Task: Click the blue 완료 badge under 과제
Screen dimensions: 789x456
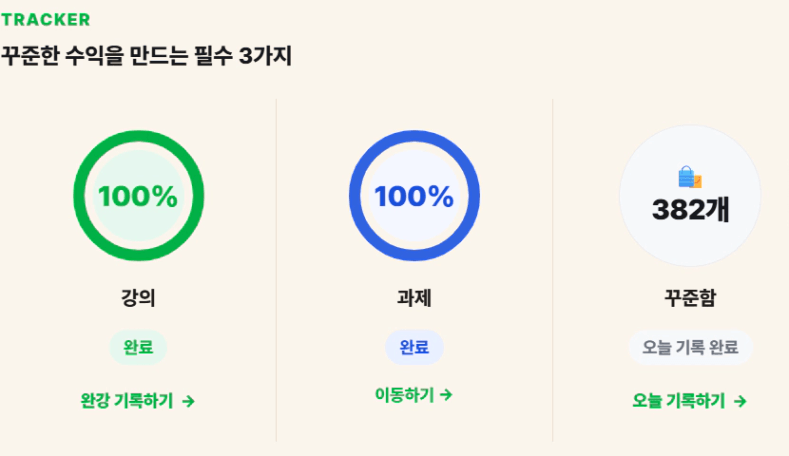Action: [x=414, y=347]
